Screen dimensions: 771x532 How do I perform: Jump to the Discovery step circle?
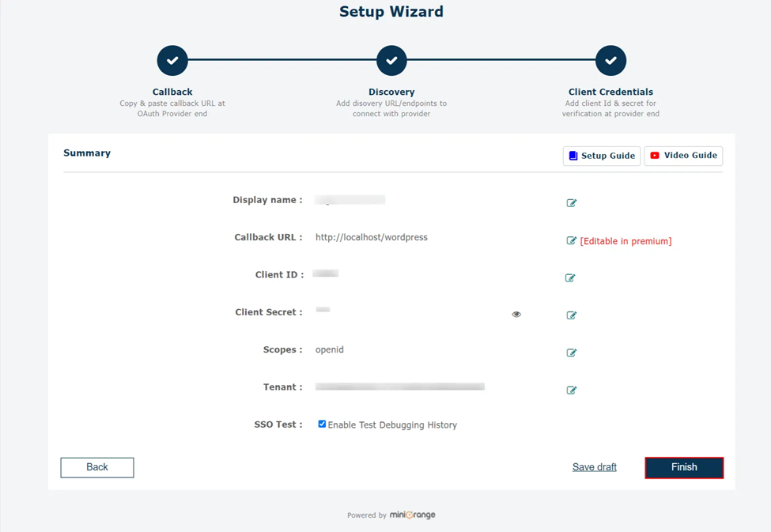point(391,61)
